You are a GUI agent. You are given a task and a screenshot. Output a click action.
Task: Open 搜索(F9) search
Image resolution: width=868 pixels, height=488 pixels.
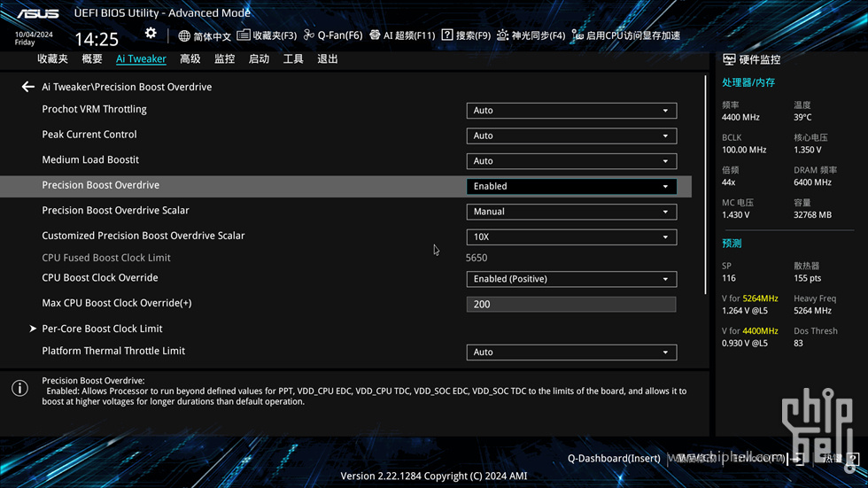[466, 35]
